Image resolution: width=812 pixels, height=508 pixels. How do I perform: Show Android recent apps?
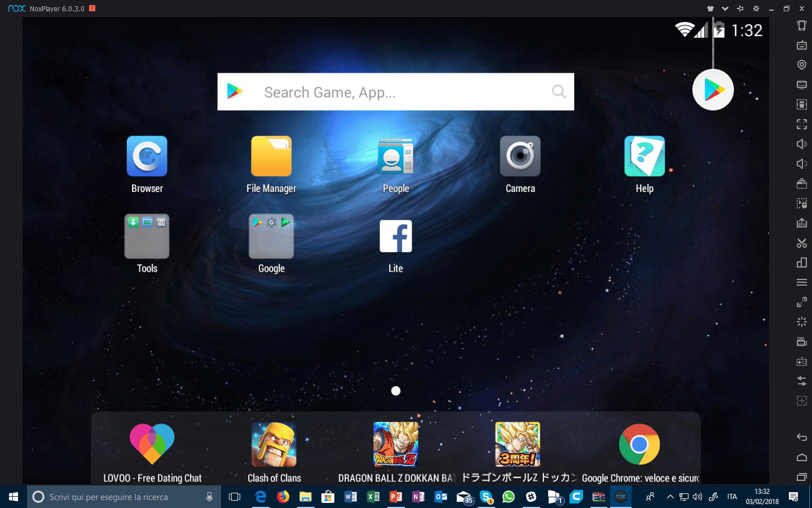802,477
